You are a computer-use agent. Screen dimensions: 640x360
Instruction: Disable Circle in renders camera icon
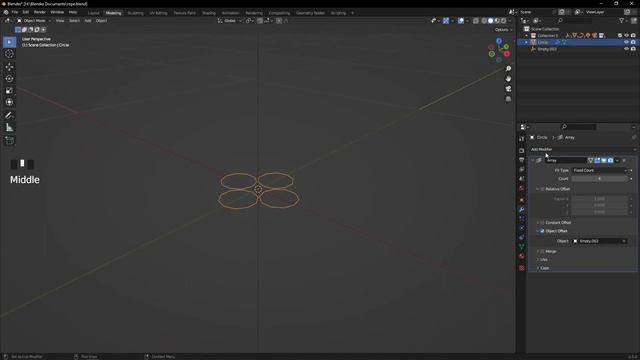coord(633,42)
